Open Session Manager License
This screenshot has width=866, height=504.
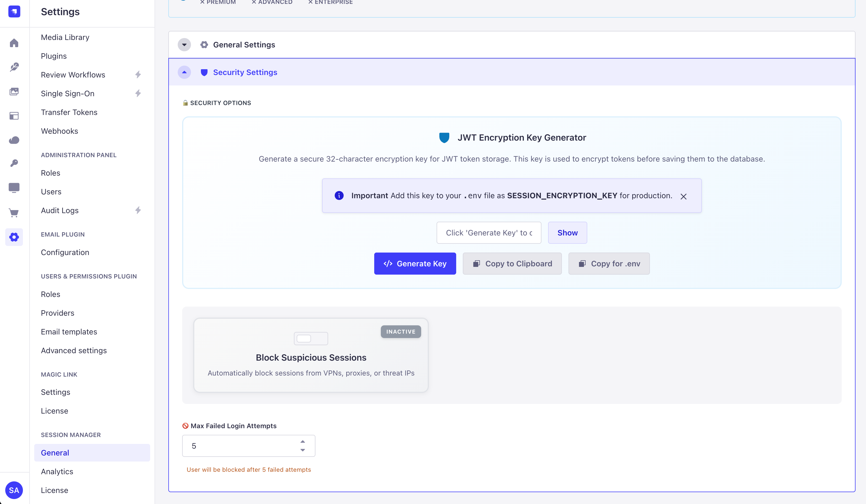tap(54, 490)
